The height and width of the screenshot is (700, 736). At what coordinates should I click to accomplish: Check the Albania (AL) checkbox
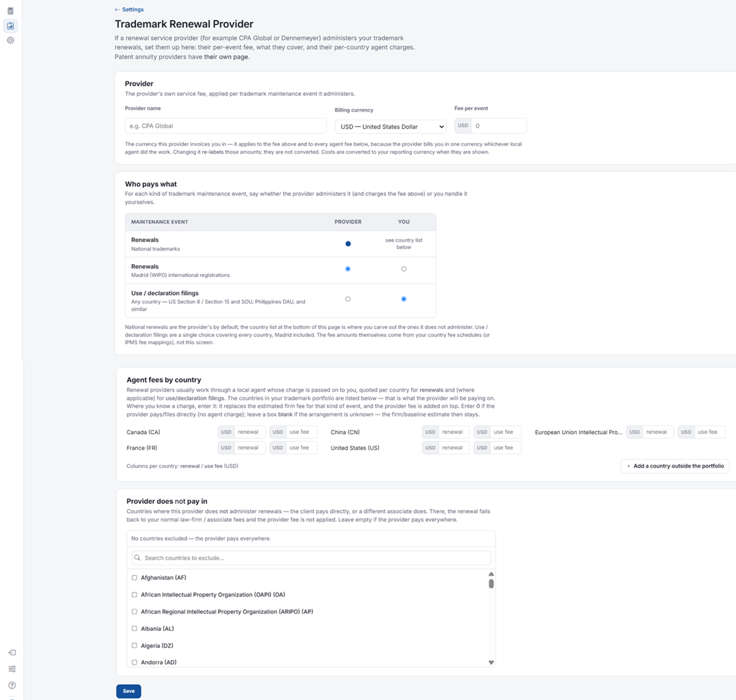pos(134,629)
